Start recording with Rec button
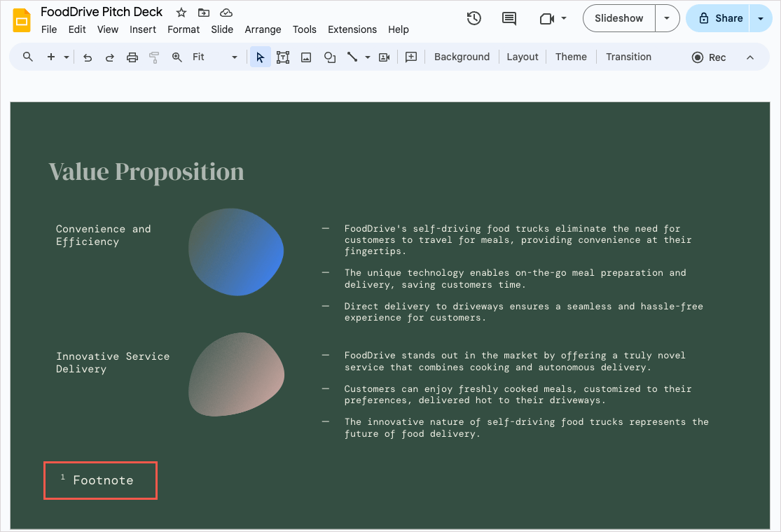781x532 pixels. point(709,57)
